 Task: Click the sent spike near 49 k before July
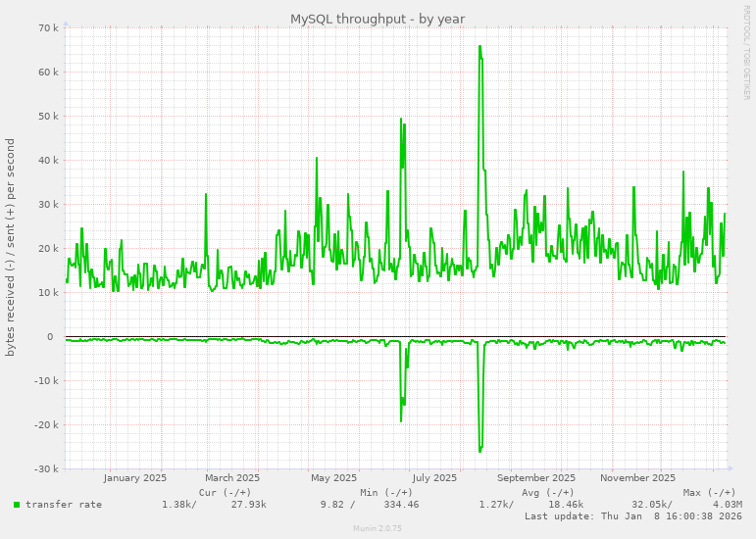coord(401,121)
